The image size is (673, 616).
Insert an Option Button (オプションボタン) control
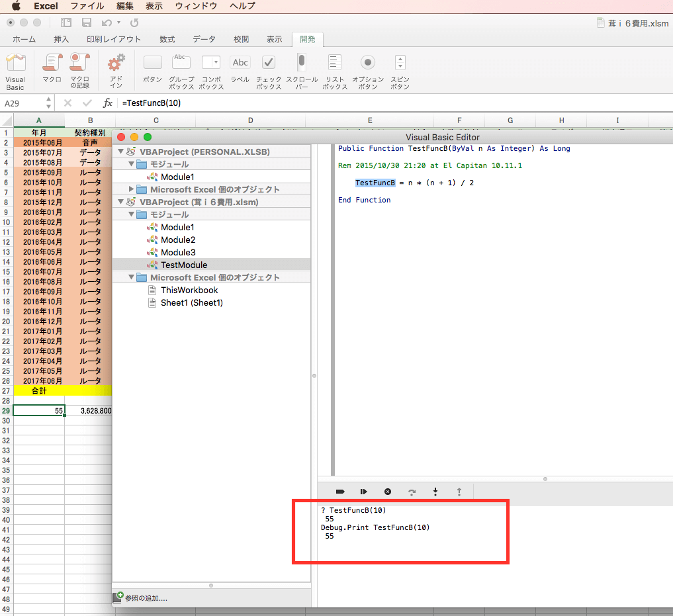click(368, 63)
